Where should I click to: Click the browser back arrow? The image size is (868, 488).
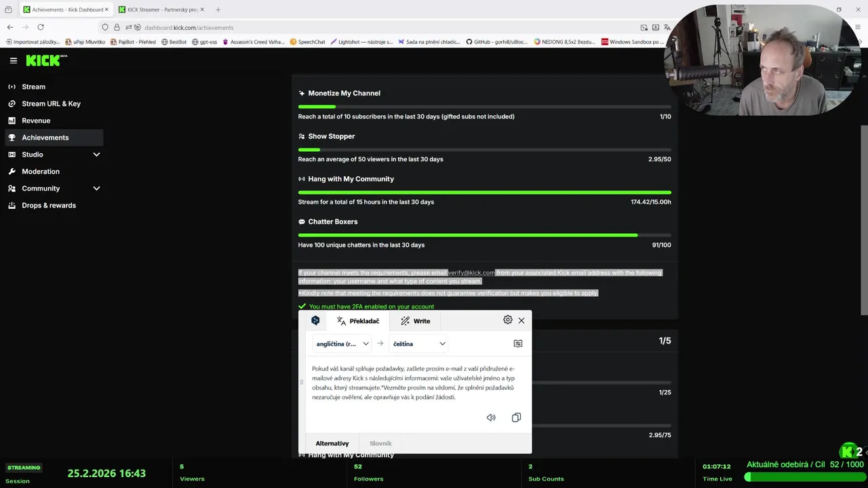pos(10,27)
